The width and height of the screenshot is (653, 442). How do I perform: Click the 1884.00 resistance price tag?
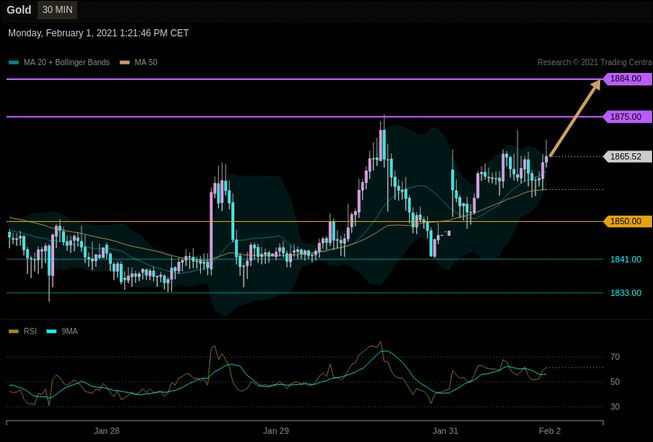(628, 79)
